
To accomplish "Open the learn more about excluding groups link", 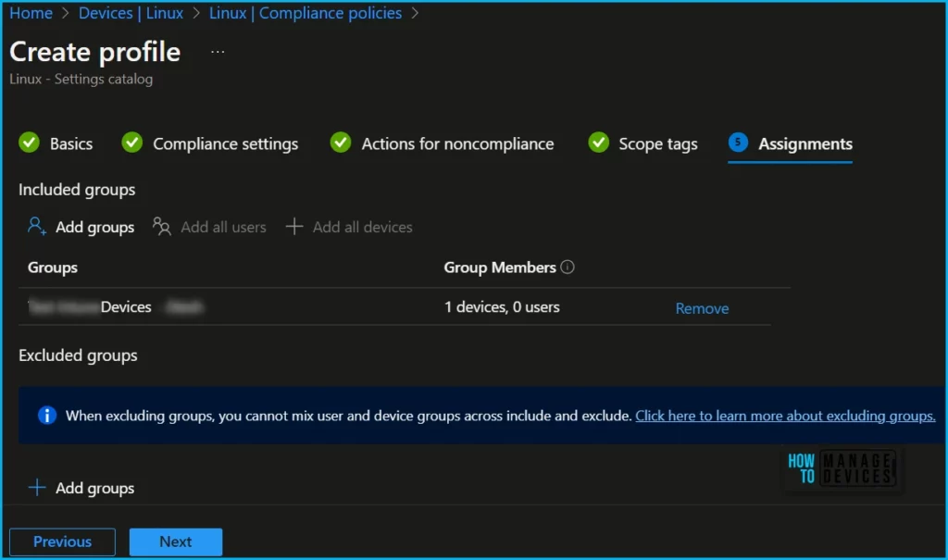I will coord(785,416).
